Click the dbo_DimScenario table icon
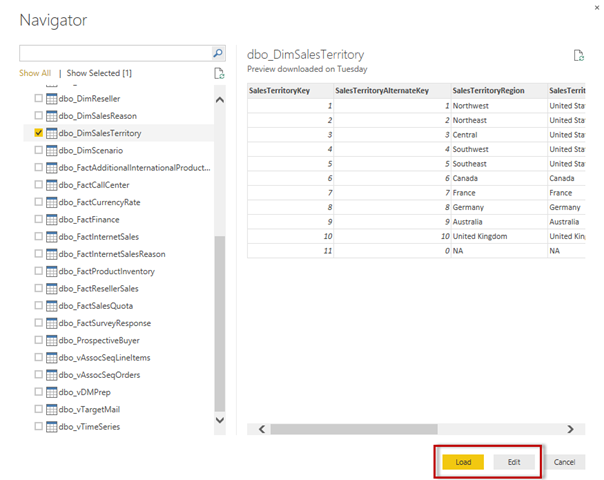604x480 pixels. click(51, 150)
